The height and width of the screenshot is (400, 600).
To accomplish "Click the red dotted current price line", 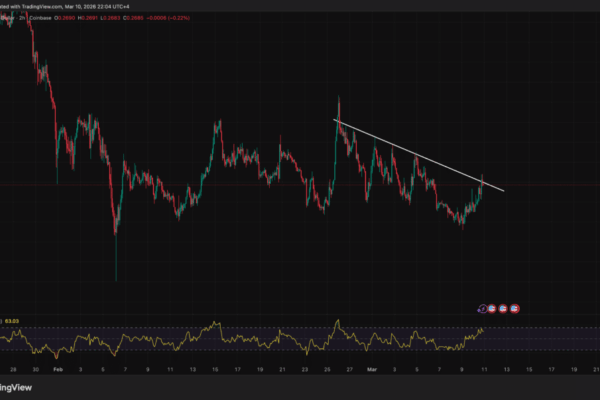I will pyautogui.click(x=250, y=183).
